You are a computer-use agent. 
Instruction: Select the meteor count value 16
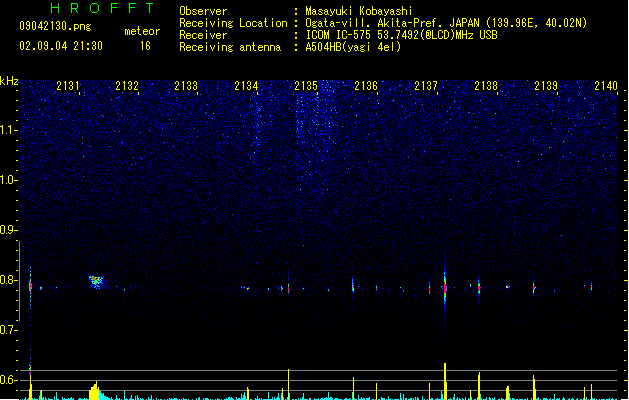[x=145, y=46]
